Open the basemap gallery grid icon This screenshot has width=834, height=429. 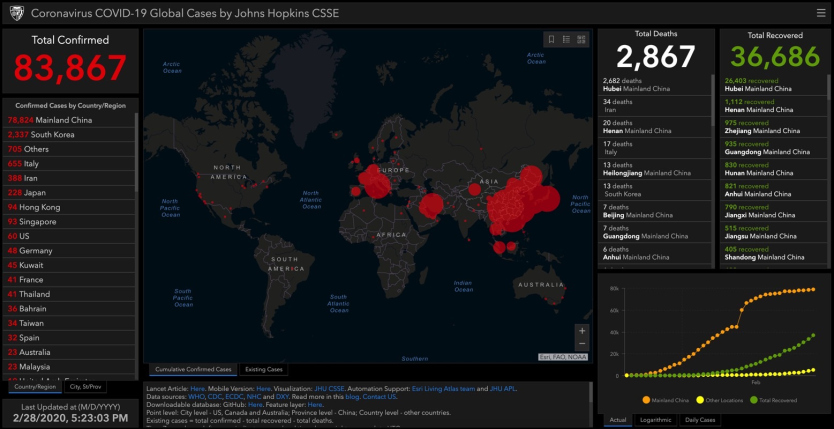coord(582,39)
